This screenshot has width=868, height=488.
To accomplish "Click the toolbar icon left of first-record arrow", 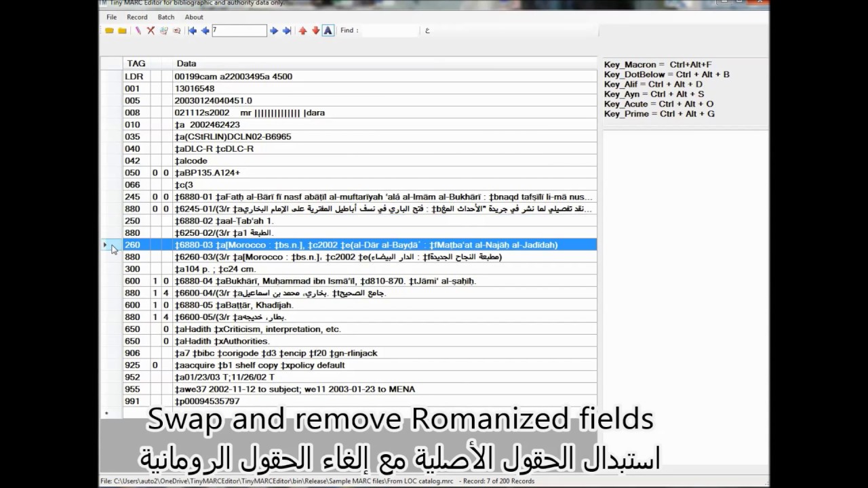I will (x=176, y=30).
